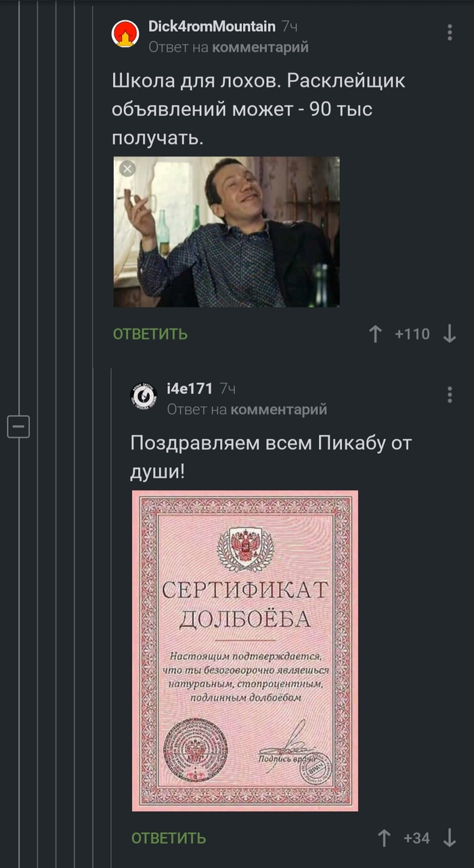Open i4e171's avatar
The height and width of the screenshot is (868, 474).
(144, 396)
